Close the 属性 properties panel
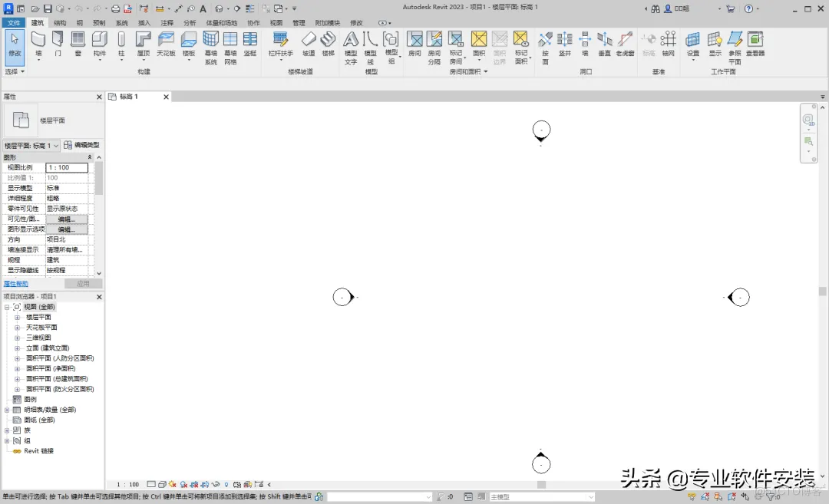Screen dimensions: 829x504 click(x=99, y=97)
